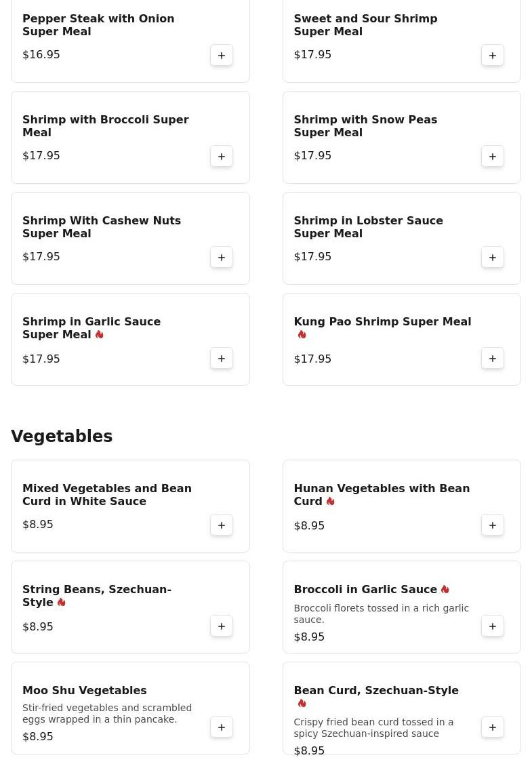The width and height of the screenshot is (532, 764).
Task: Add Shrimp with Broccoli Super Meal
Action: click(222, 157)
